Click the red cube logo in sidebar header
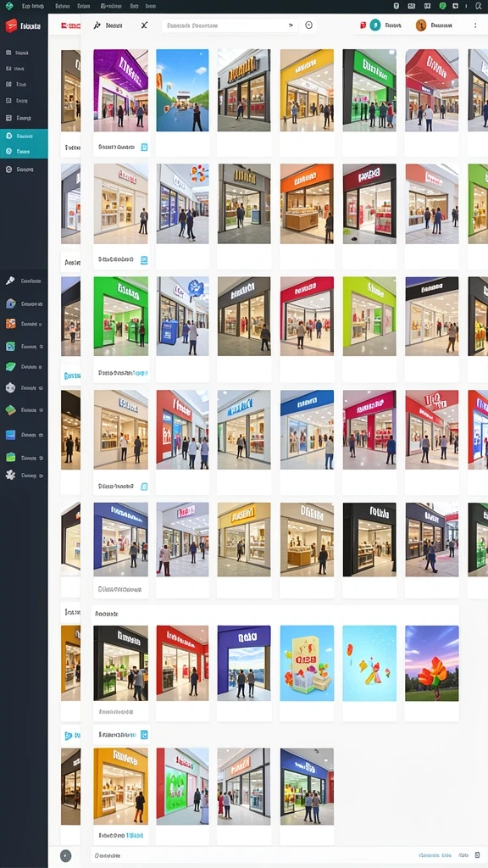The image size is (488, 868). (x=11, y=25)
